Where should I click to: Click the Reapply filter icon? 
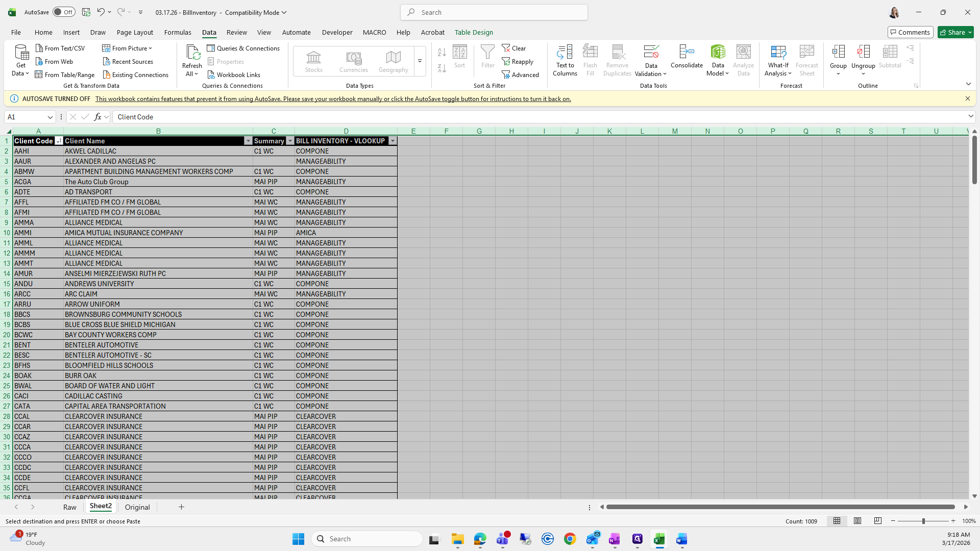click(x=506, y=62)
